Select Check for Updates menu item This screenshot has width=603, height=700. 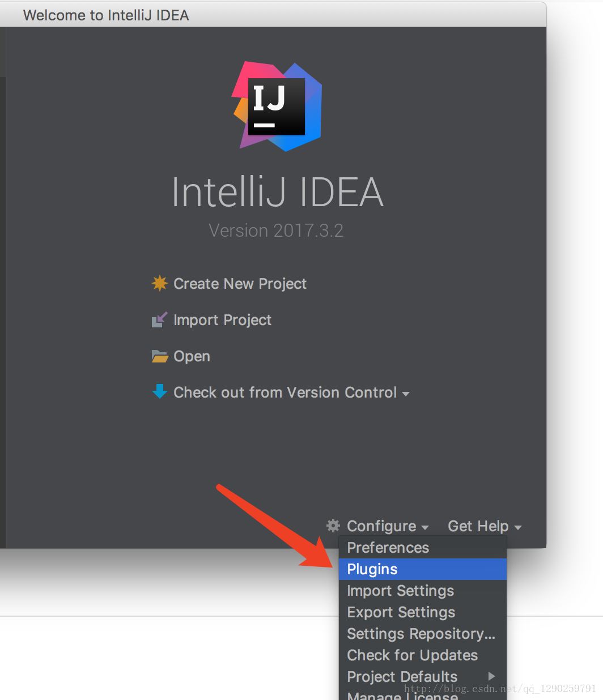click(412, 655)
